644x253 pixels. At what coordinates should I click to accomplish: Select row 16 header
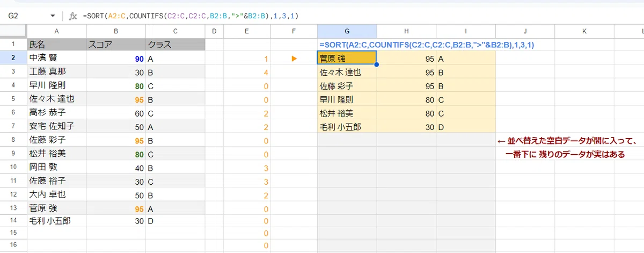[x=13, y=245]
